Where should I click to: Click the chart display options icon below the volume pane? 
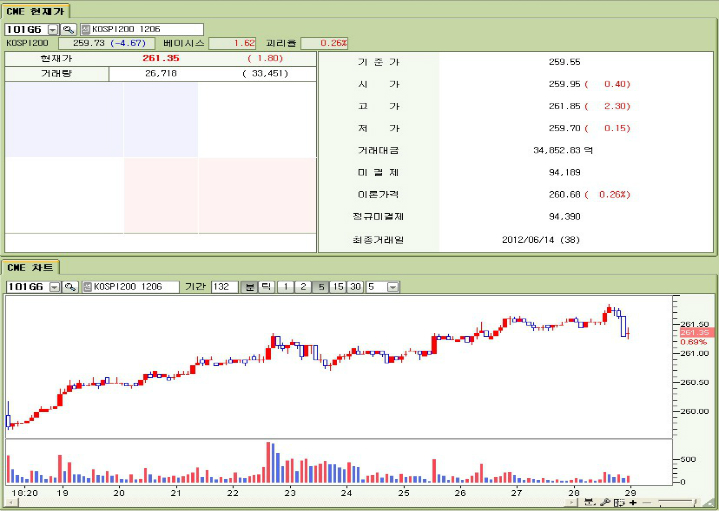tap(592, 502)
